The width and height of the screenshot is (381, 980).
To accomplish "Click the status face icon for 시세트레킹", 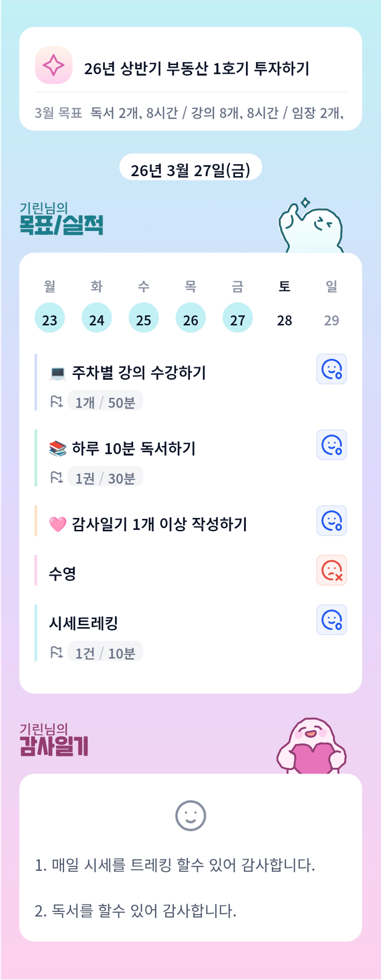I will (x=331, y=620).
